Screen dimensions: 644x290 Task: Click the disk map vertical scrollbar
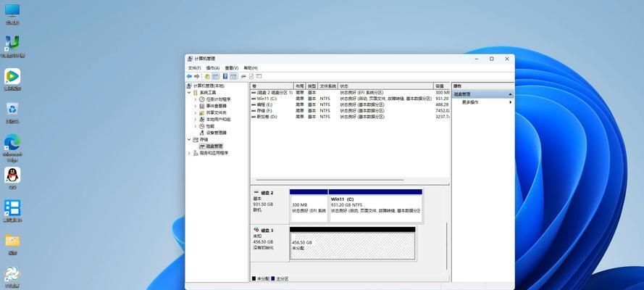(447, 246)
